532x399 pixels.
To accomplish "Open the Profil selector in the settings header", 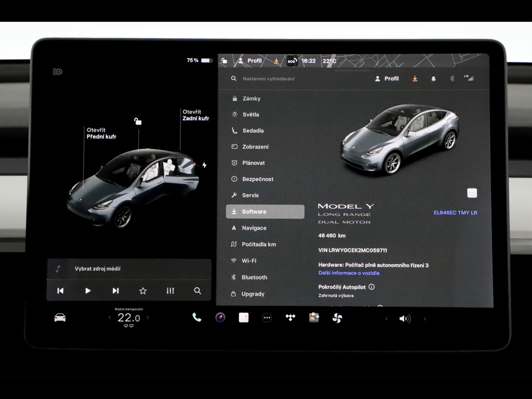I will 387,79.
